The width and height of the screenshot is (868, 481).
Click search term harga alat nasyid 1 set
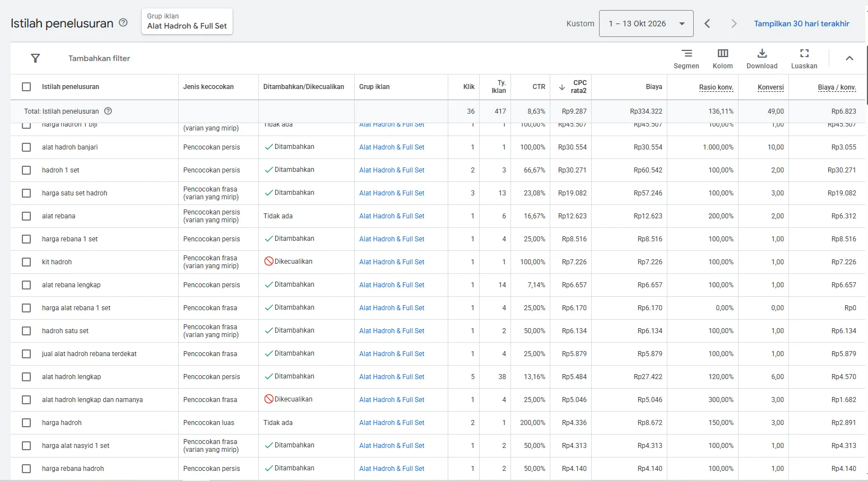coord(76,446)
